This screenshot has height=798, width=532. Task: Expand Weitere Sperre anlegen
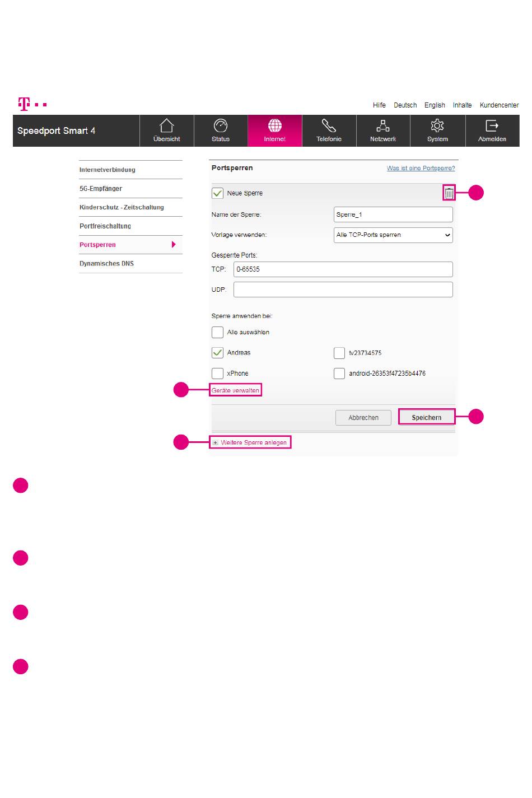coord(250,442)
